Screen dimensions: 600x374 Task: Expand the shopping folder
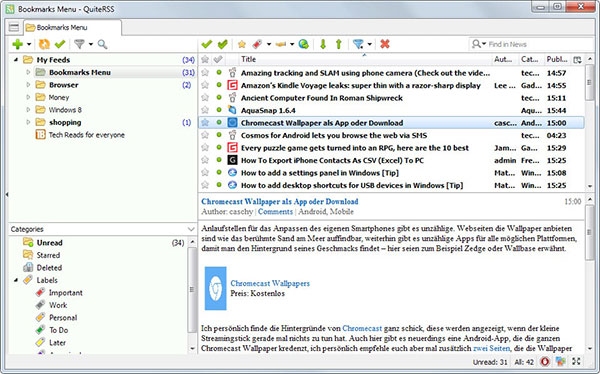28,122
